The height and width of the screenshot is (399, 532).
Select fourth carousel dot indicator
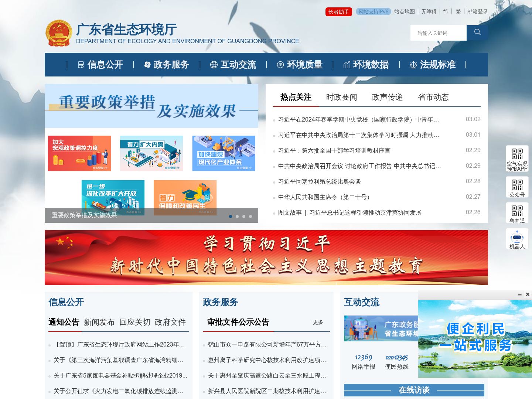250,216
